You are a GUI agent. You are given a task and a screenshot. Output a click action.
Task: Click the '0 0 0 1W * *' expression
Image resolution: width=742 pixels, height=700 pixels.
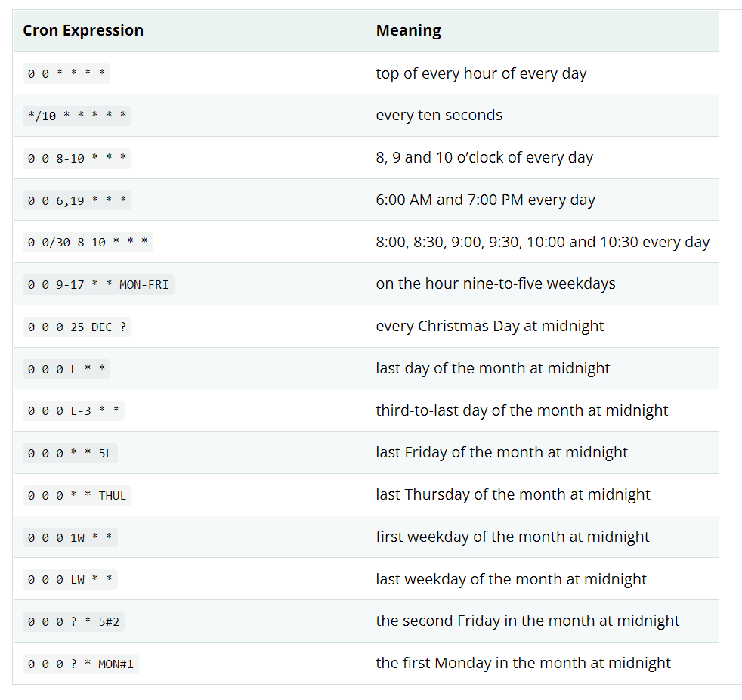[70, 537]
